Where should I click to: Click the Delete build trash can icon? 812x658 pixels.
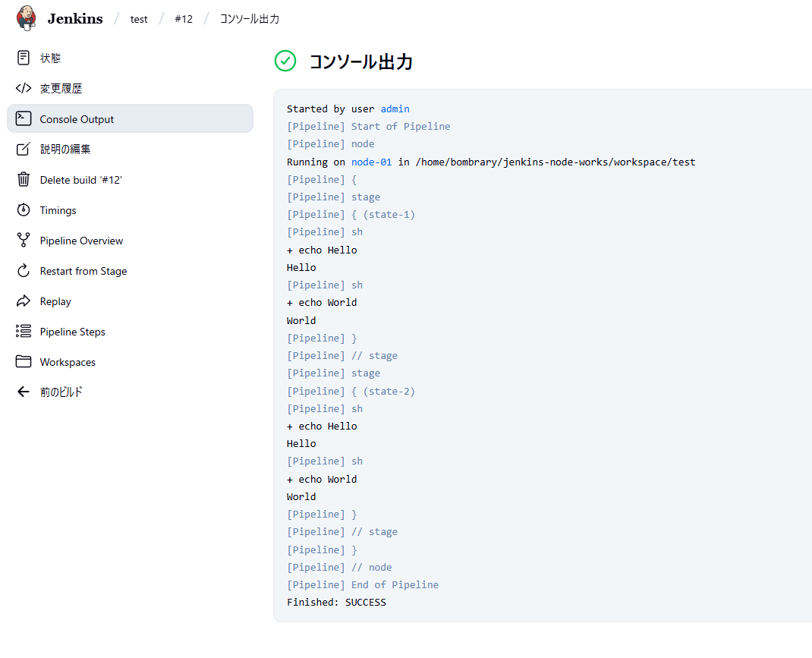(x=24, y=179)
